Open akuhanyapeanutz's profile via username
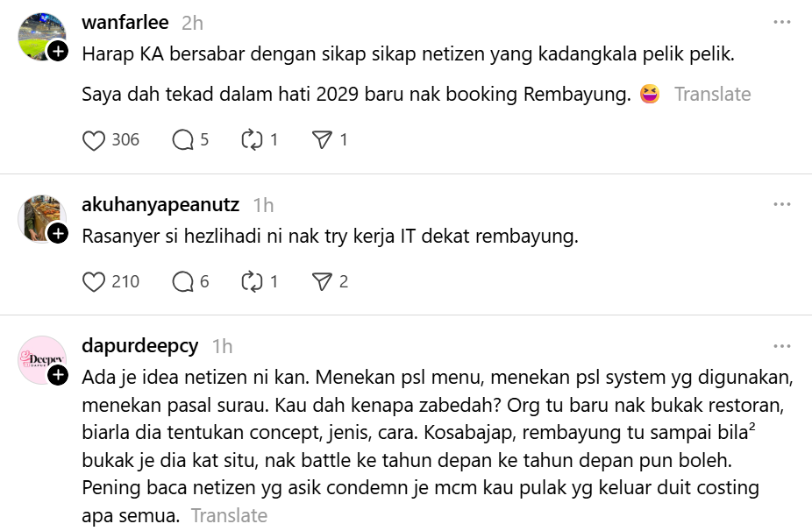Image resolution: width=812 pixels, height=531 pixels. pyautogui.click(x=160, y=205)
